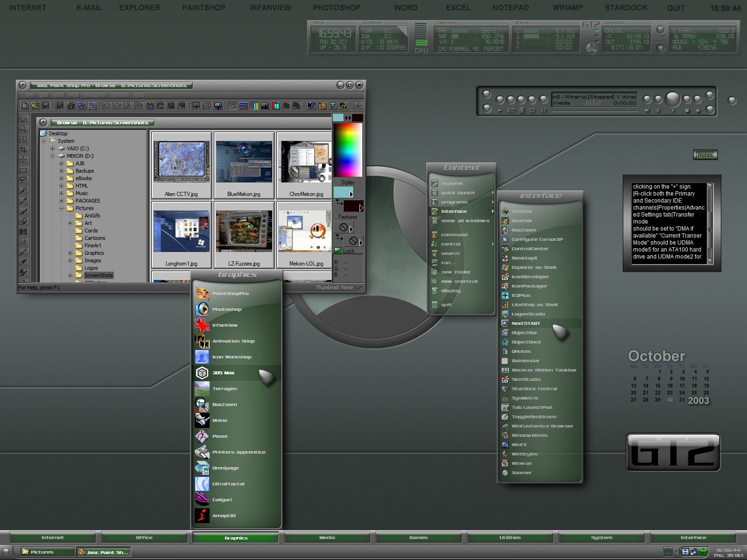Collapse the Pictures folder node
The image size is (747, 560).
[61, 208]
